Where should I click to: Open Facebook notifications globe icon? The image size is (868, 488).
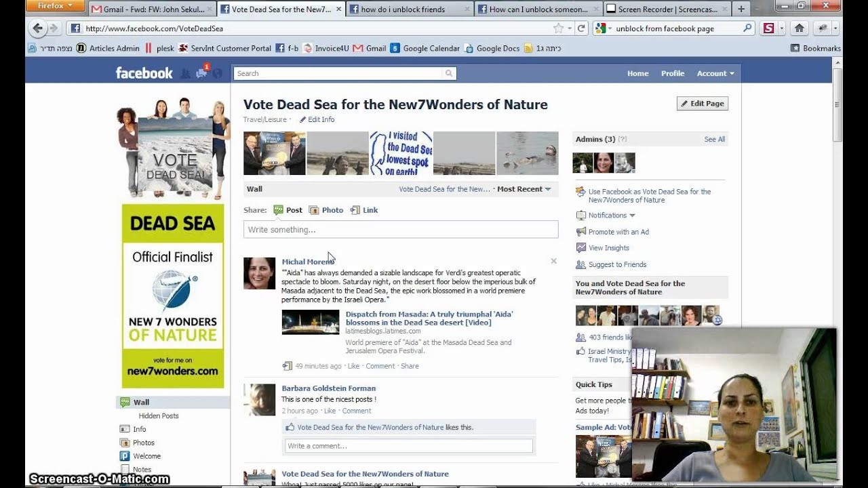[217, 73]
